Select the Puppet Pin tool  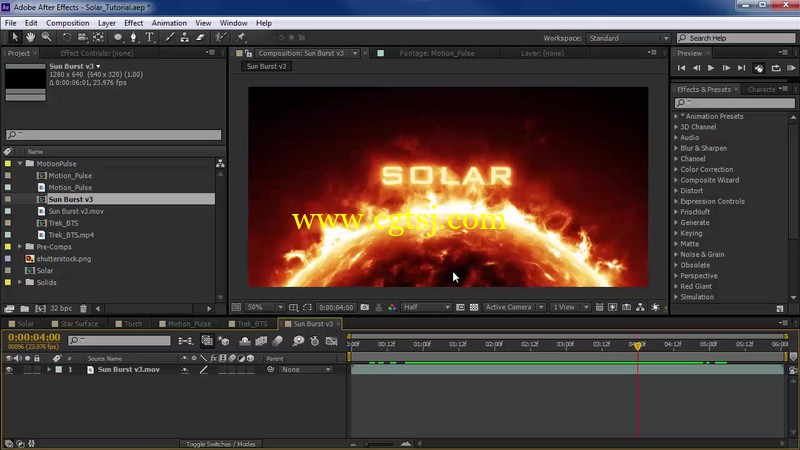tap(241, 37)
